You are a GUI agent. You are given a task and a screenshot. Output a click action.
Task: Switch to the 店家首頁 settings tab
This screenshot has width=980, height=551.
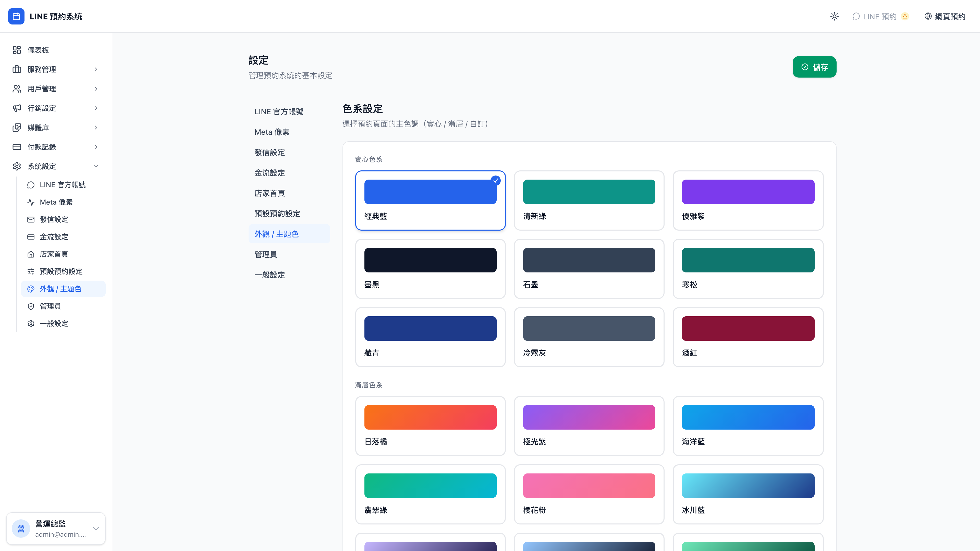(x=289, y=193)
